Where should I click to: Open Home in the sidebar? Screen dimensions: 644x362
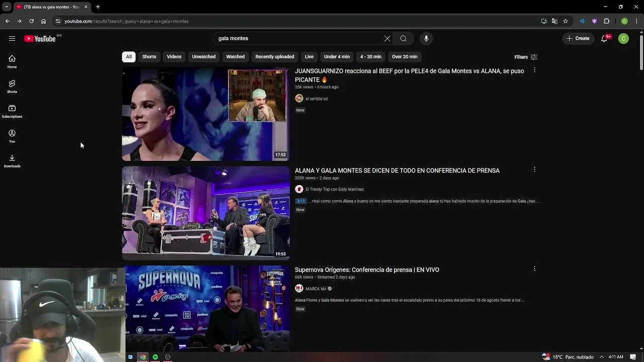tap(12, 62)
